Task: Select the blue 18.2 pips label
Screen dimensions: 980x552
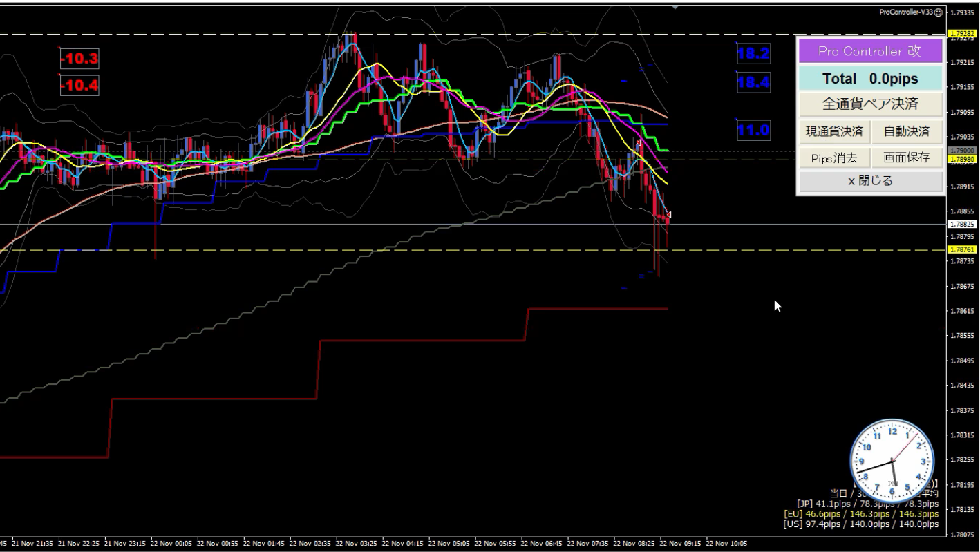Action: coord(753,53)
